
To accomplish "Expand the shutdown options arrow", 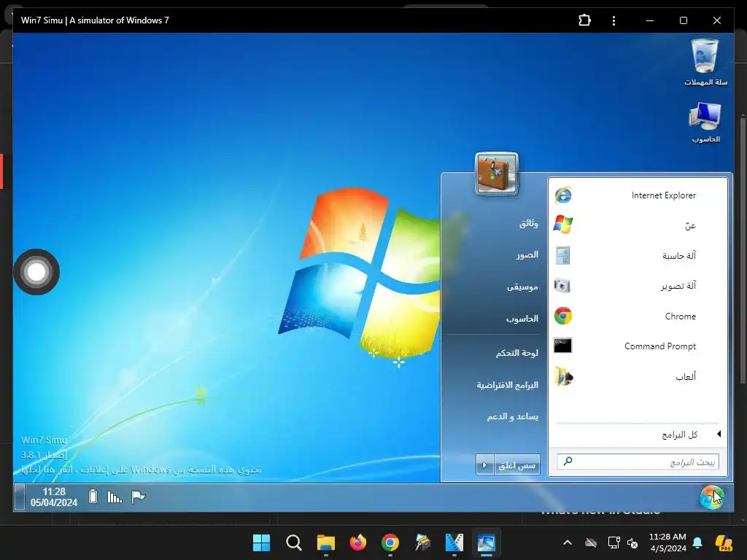I will pos(484,465).
